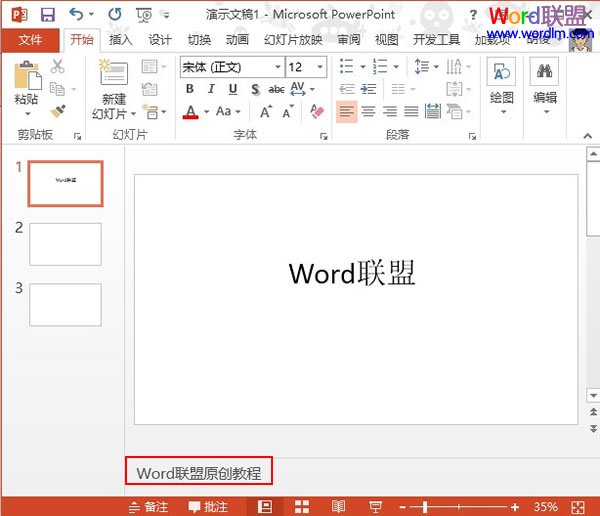This screenshot has width=600, height=516.
Task: Start slideshow from beginning icon
Action: (x=144, y=15)
